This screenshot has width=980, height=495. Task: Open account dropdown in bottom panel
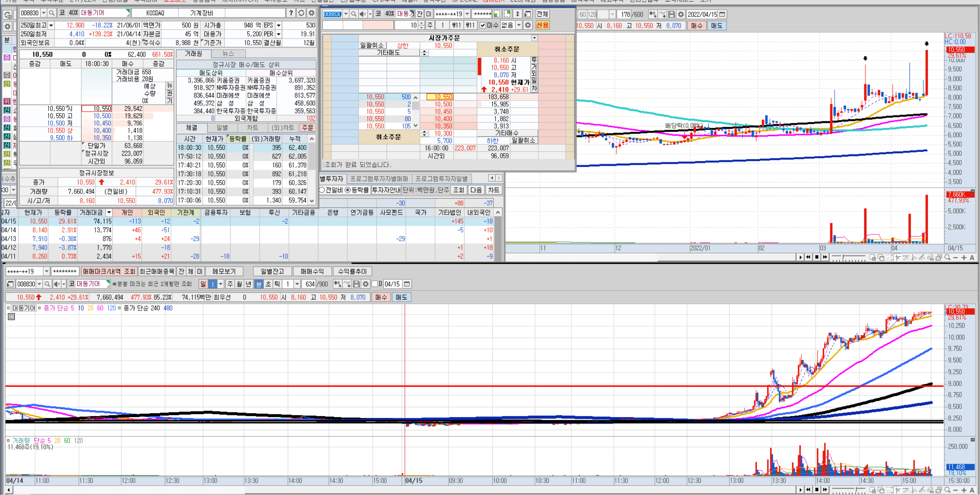(46, 271)
